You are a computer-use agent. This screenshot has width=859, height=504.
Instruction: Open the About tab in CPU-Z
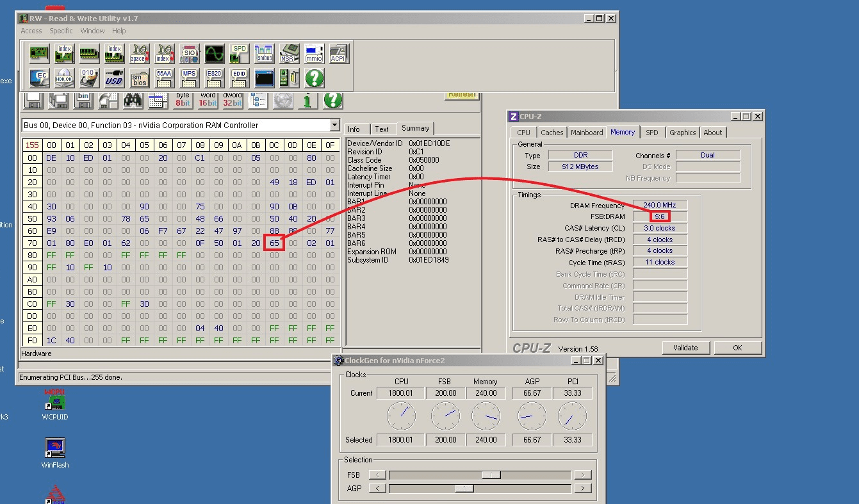pos(713,133)
